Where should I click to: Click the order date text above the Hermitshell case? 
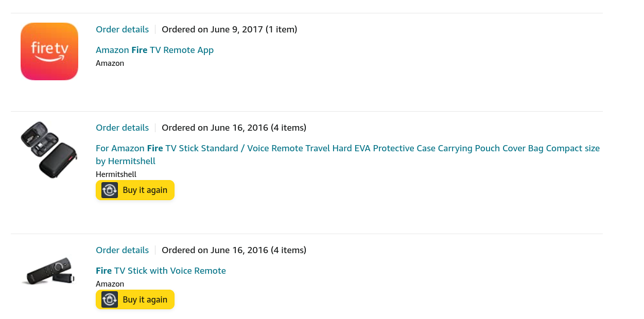[215, 128]
